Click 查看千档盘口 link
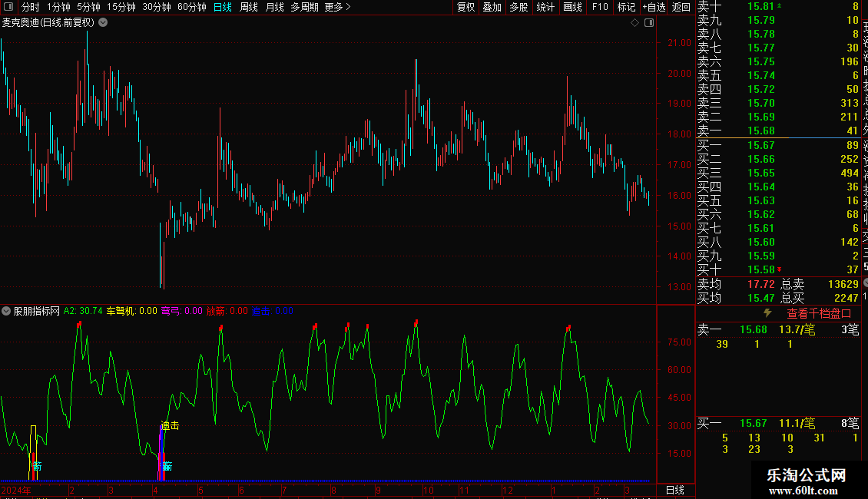868x499 pixels. click(x=819, y=314)
